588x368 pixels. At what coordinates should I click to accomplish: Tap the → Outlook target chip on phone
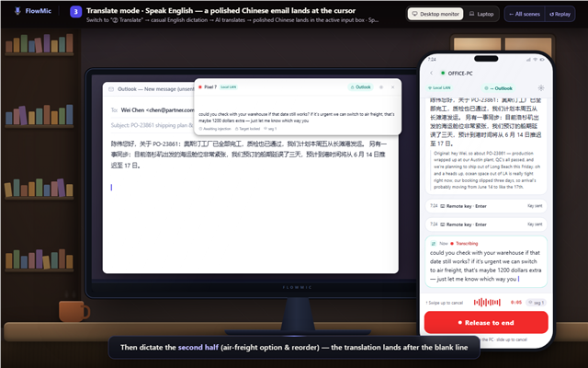(499, 88)
